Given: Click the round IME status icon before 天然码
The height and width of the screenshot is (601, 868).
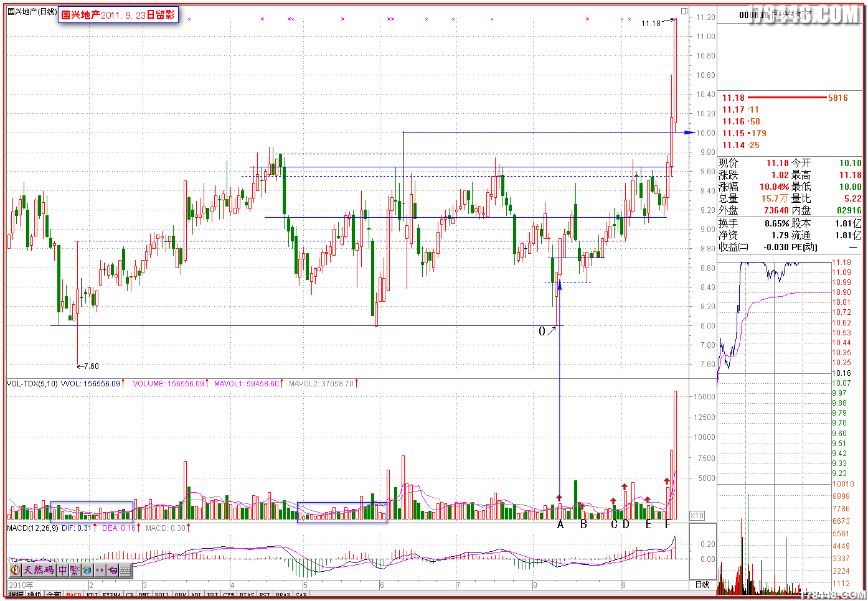Looking at the screenshot, I should pyautogui.click(x=16, y=570).
